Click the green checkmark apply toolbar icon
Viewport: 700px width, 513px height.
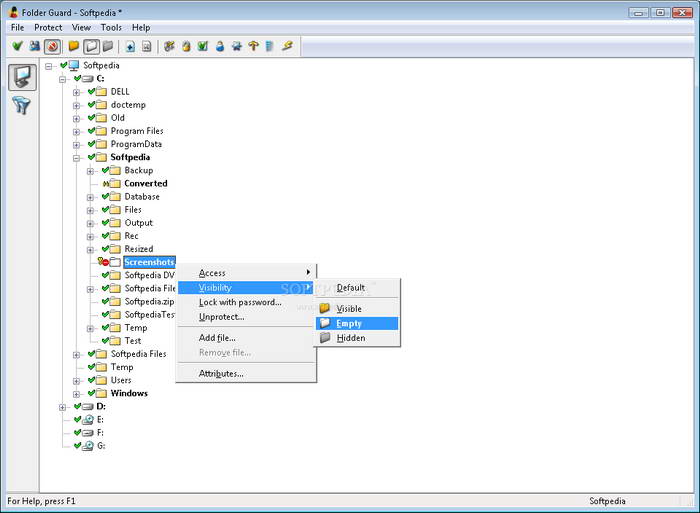tap(17, 46)
